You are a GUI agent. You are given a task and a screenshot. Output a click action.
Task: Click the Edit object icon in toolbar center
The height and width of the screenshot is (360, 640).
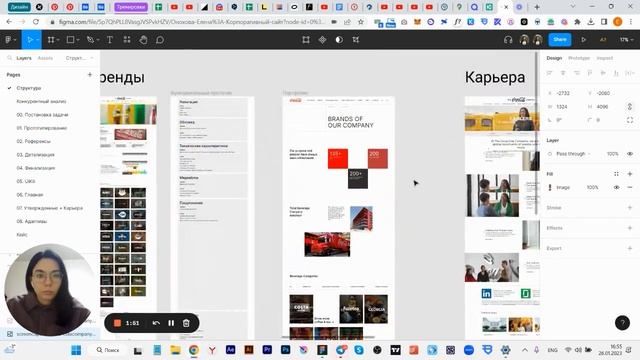(306, 40)
